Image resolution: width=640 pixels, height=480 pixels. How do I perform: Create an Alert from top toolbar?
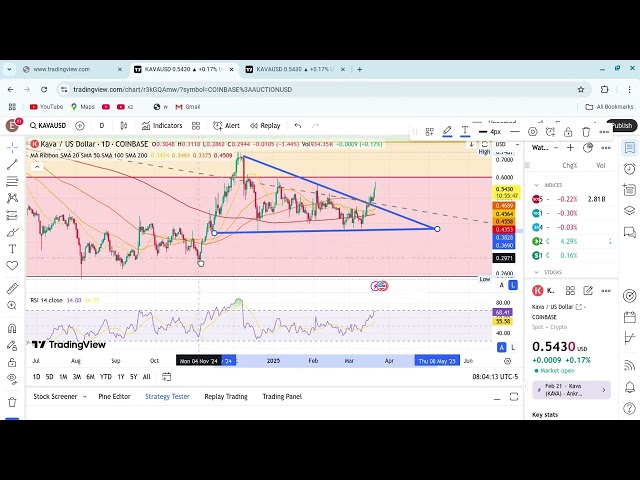(227, 126)
